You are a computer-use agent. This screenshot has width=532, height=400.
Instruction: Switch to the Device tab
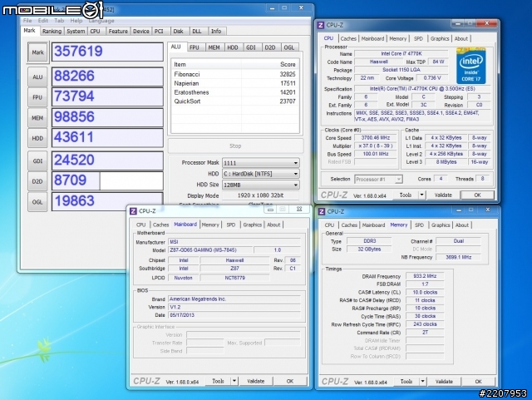[x=141, y=32]
